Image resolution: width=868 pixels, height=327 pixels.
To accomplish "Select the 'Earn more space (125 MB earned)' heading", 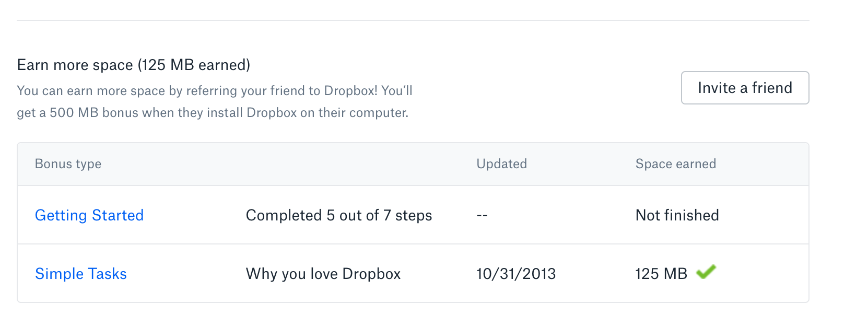I will 134,65.
